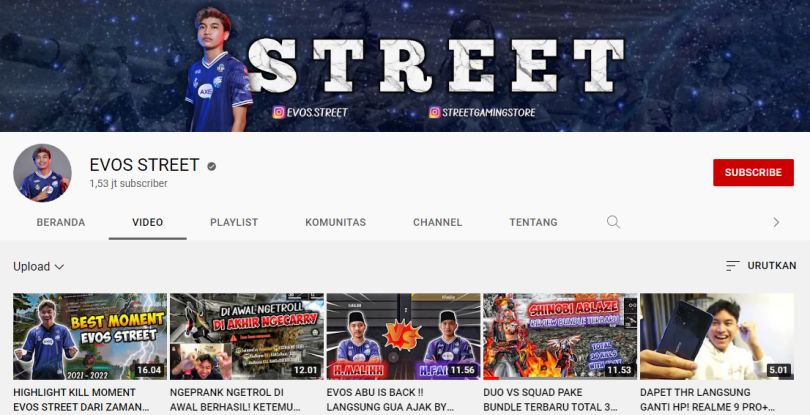The image size is (810, 415).
Task: Click the 16.04 duration badge
Action: click(x=149, y=370)
